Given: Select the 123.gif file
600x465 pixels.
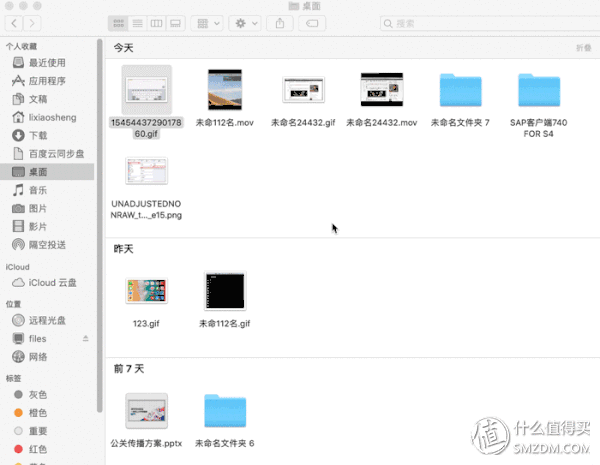Looking at the screenshot, I should coord(147,291).
